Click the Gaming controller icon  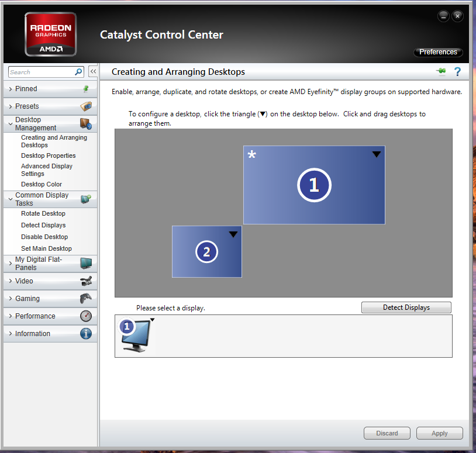(86, 299)
